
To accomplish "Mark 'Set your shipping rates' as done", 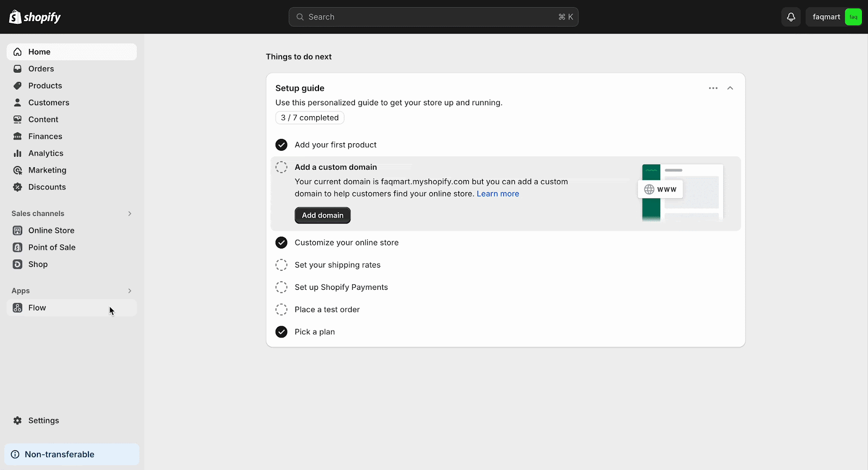I will tap(281, 265).
